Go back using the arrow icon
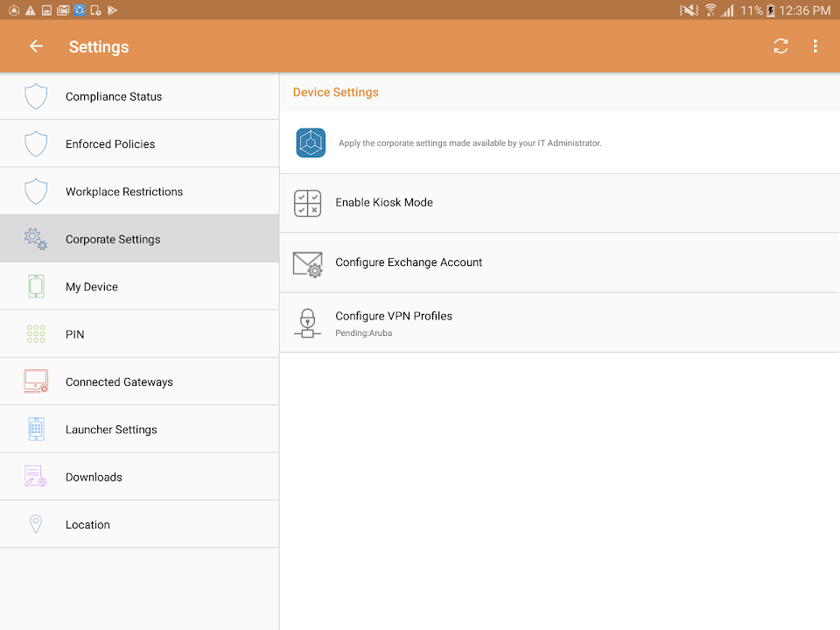Screen dimensions: 840x630 click(x=36, y=46)
